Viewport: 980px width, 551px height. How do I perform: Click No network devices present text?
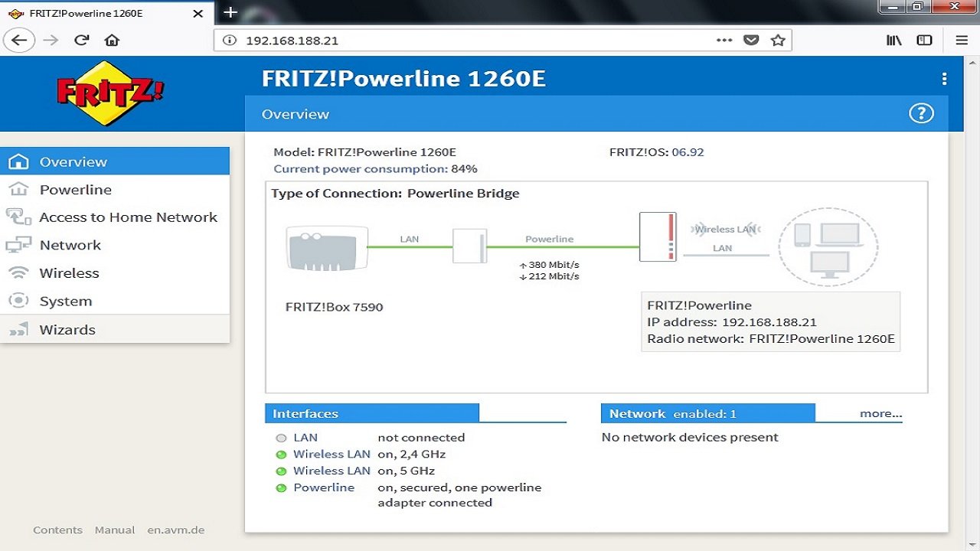click(690, 438)
